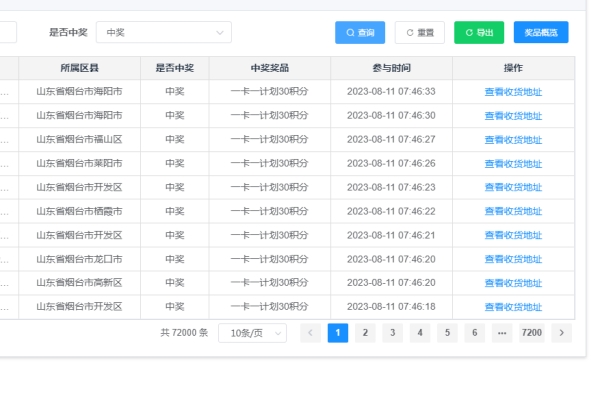Select the 山东省烟台市栖霞市 cell

coord(79,211)
